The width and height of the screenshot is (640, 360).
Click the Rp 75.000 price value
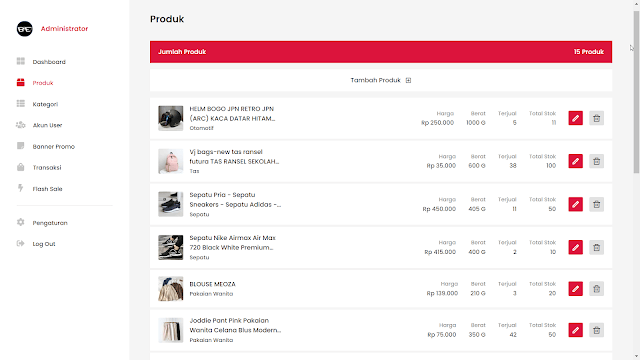pyautogui.click(x=442, y=335)
